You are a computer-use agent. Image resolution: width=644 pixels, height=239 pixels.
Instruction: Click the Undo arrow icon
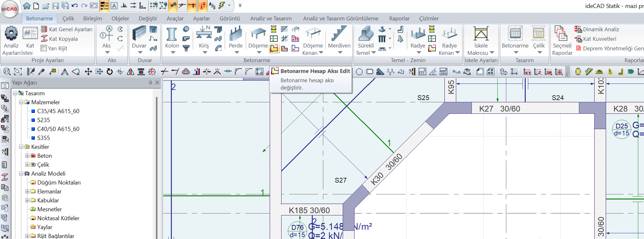tap(75, 5)
